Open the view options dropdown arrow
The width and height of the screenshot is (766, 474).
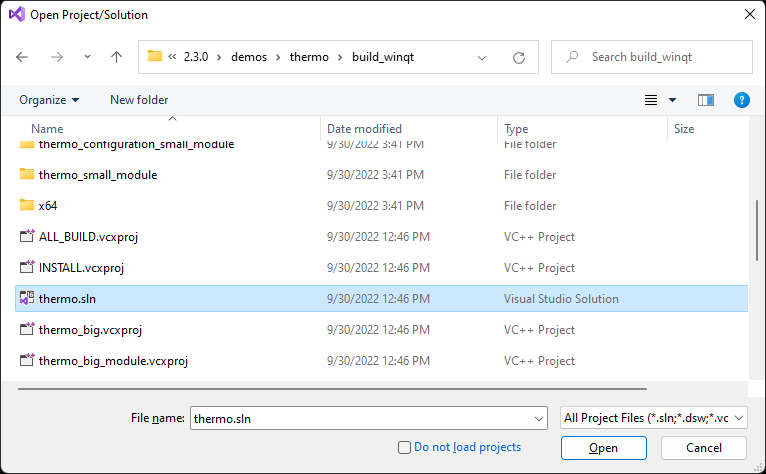point(672,100)
